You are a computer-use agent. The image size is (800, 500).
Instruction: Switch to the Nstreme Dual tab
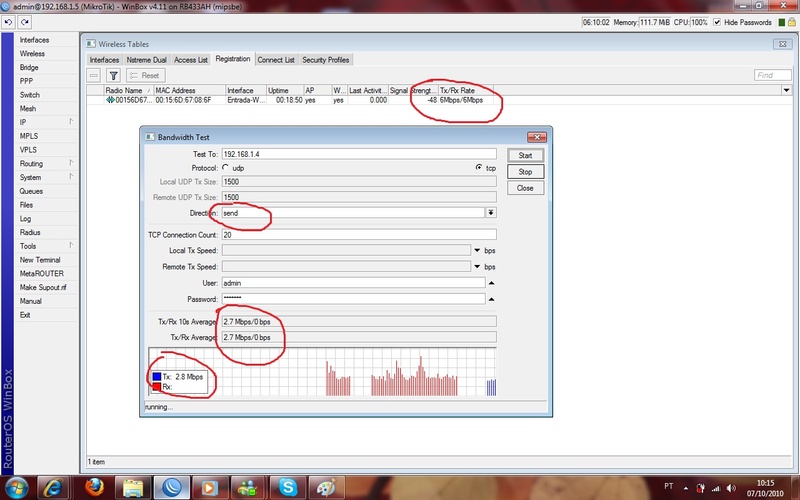click(146, 60)
